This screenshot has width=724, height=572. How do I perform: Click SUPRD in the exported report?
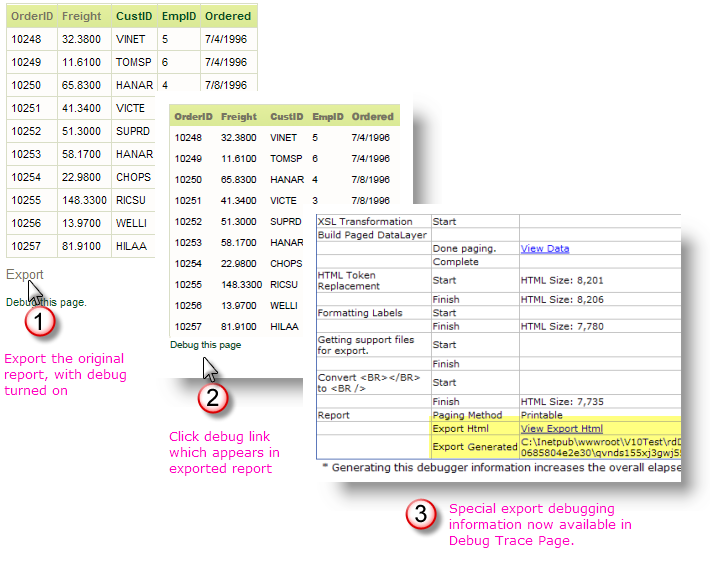(x=286, y=222)
